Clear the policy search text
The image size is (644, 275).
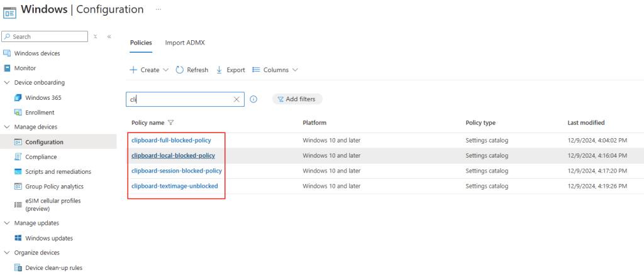pyautogui.click(x=236, y=99)
